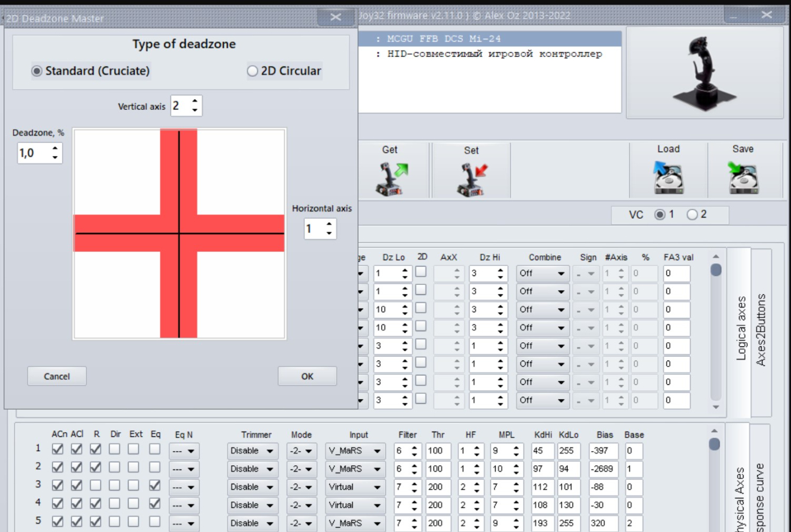Toggle the 2D checkbox in the first logical axes row
Screen dimensions: 791x532
pos(421,272)
